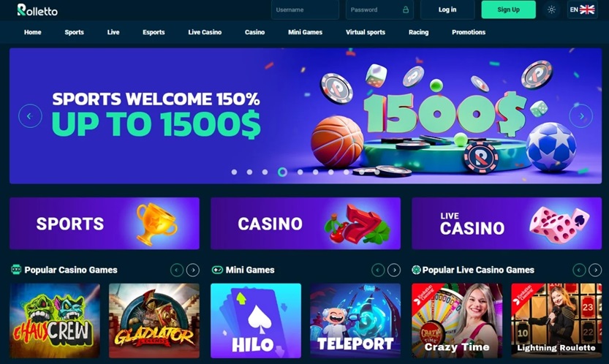The height and width of the screenshot is (364, 609).
Task: Open the EN language selector
Action: pyautogui.click(x=582, y=10)
